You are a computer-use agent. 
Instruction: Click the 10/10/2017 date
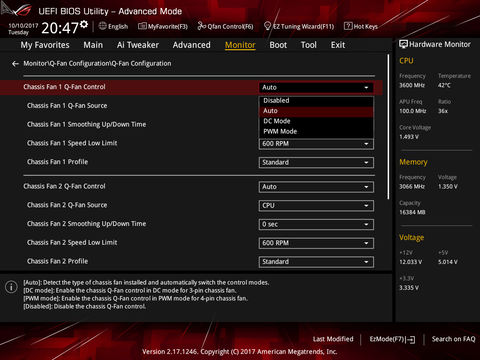point(23,25)
